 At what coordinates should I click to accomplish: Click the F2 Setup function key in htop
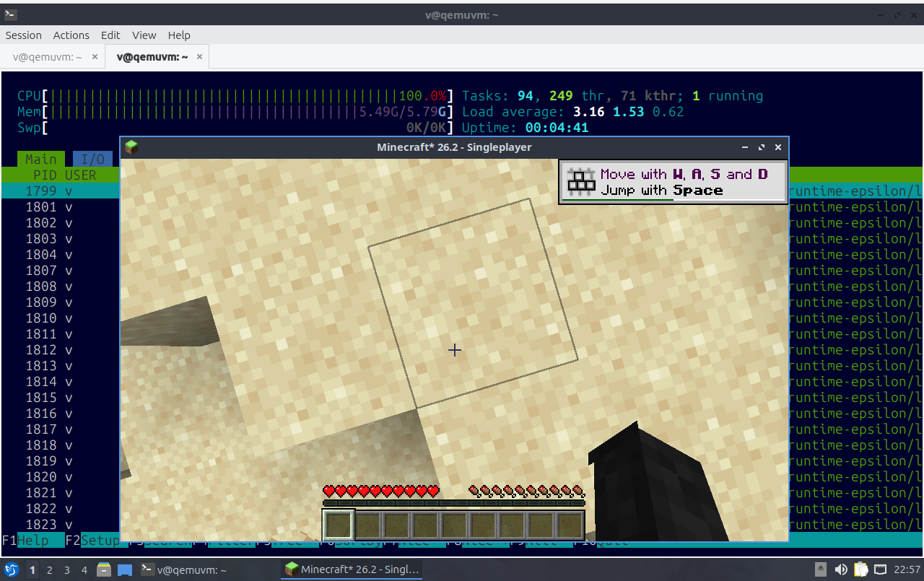92,541
